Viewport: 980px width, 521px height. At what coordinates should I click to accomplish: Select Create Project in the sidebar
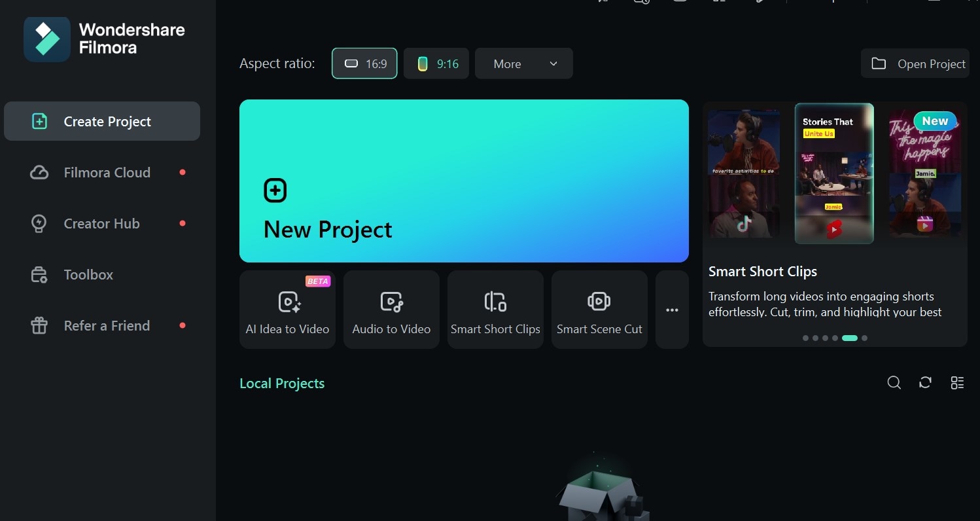102,121
